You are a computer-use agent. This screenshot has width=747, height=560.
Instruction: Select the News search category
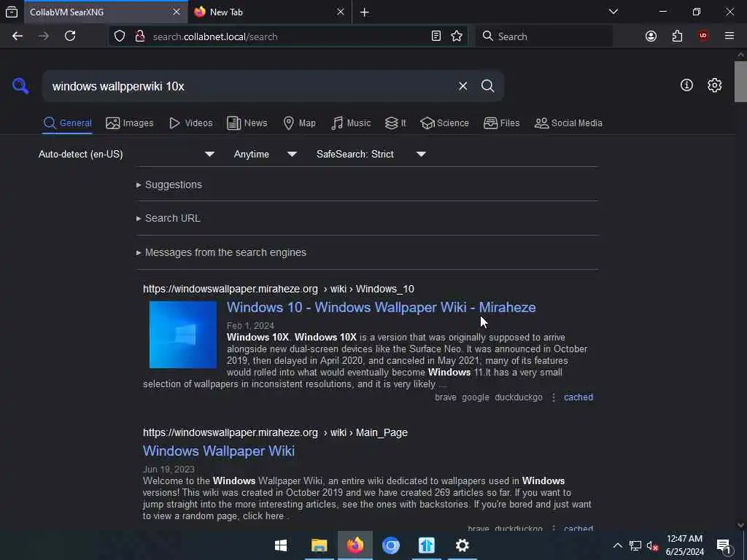click(x=247, y=122)
